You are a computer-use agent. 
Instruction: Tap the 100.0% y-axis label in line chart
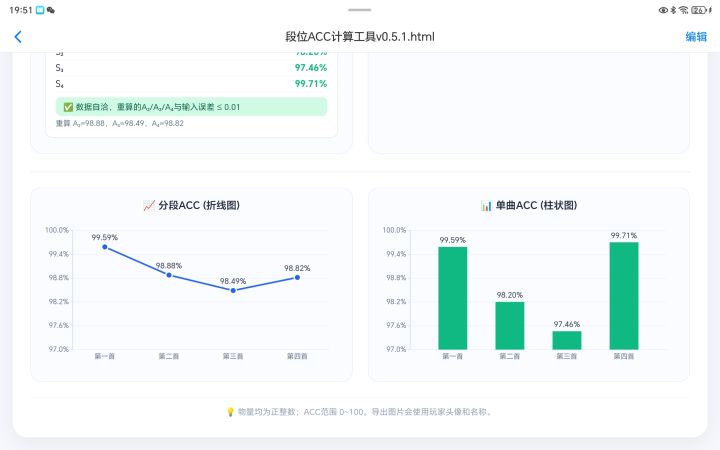pos(57,230)
